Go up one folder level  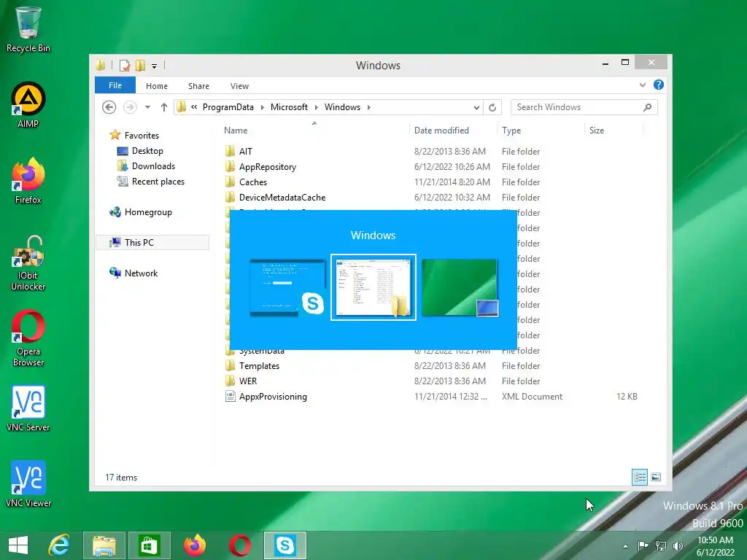click(164, 107)
